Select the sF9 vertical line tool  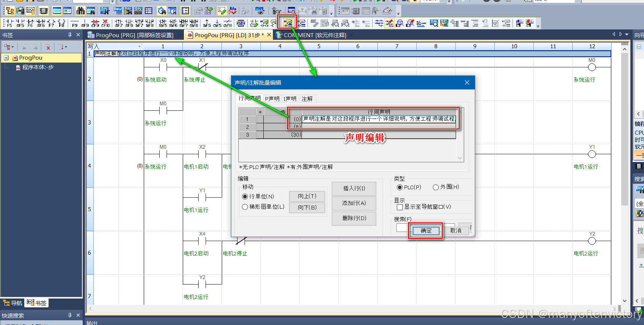click(x=85, y=23)
